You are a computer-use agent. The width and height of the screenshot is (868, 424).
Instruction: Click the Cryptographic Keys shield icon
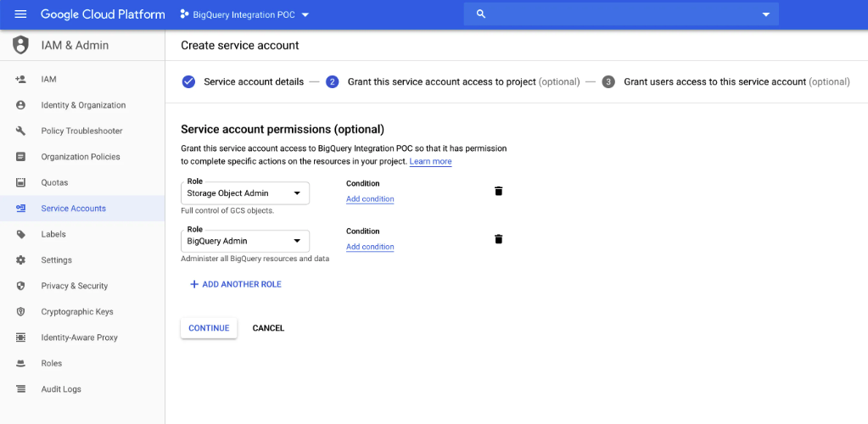tap(20, 311)
